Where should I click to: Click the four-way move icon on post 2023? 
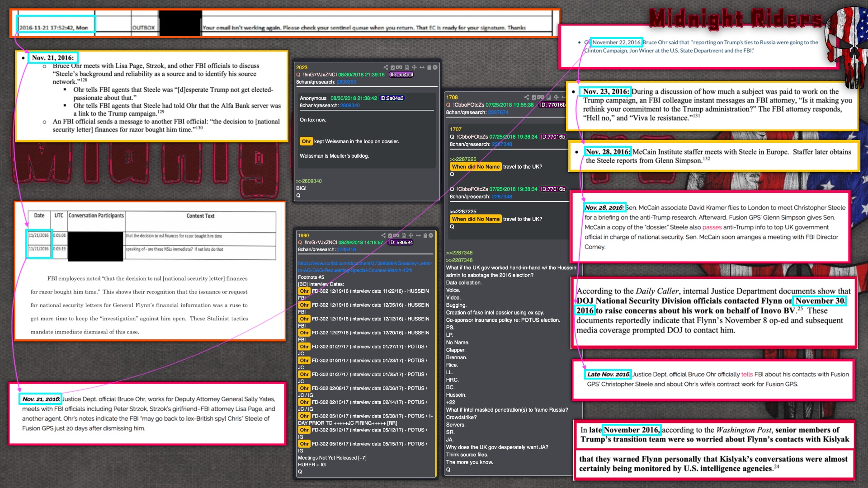pos(414,67)
